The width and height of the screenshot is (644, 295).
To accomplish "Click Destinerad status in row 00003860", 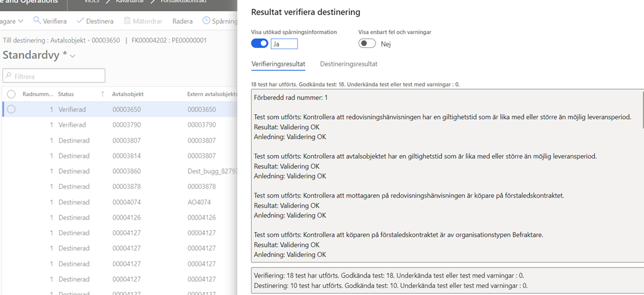I will coord(74,172).
